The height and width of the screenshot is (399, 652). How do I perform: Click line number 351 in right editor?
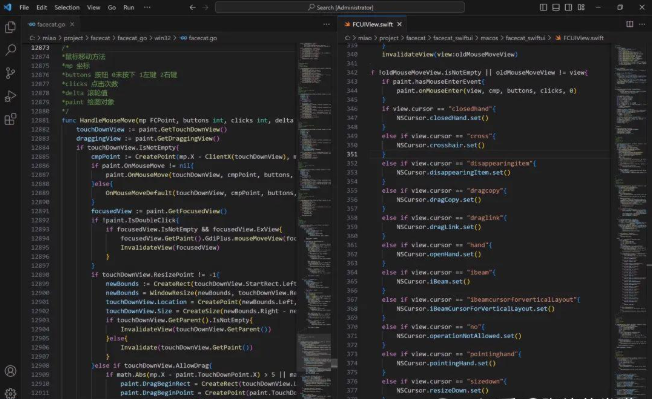pyautogui.click(x=352, y=154)
